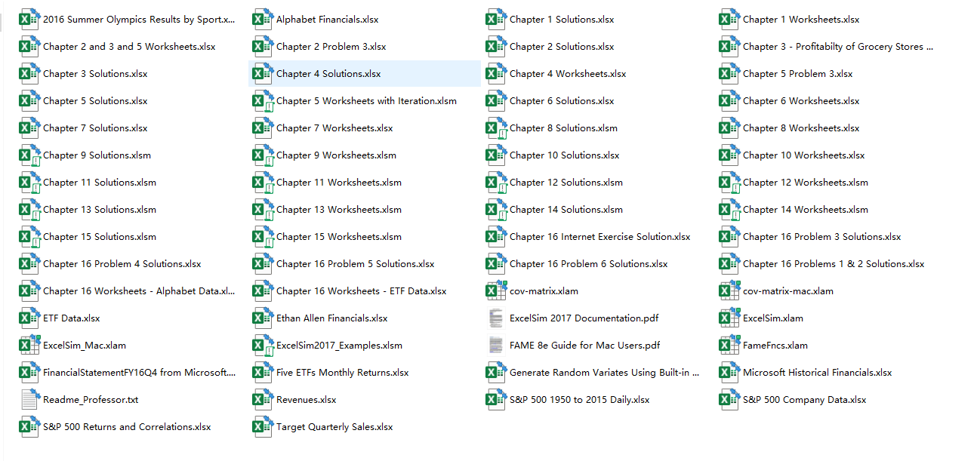Screen dimensions: 980x461
Task: Select the icon for Chapter 10 Worksheets.xlsx
Action: click(729, 155)
